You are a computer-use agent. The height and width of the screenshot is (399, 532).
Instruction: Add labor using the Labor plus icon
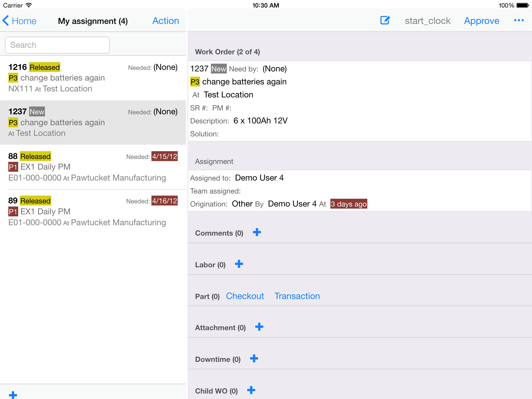[239, 264]
